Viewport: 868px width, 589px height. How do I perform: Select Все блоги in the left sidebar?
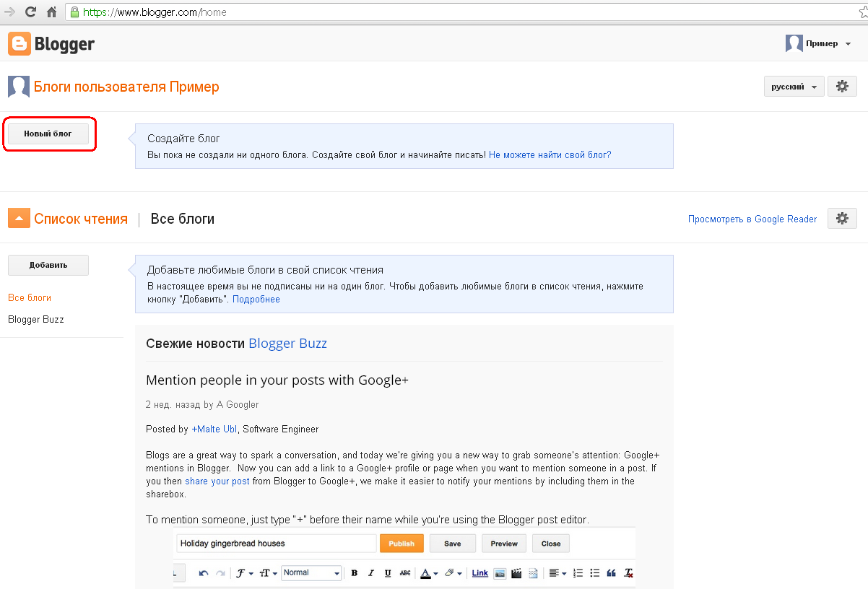pos(30,297)
